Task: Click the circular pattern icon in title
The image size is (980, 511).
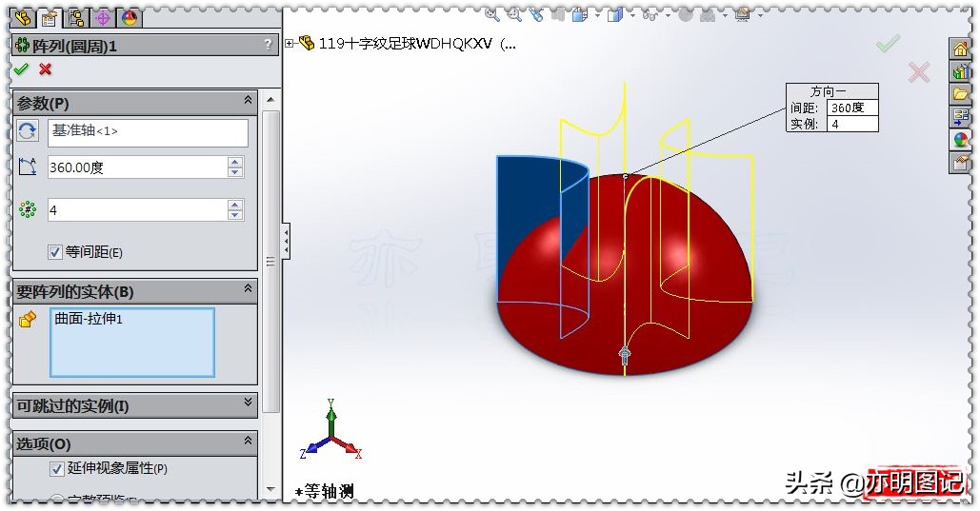Action: point(22,45)
